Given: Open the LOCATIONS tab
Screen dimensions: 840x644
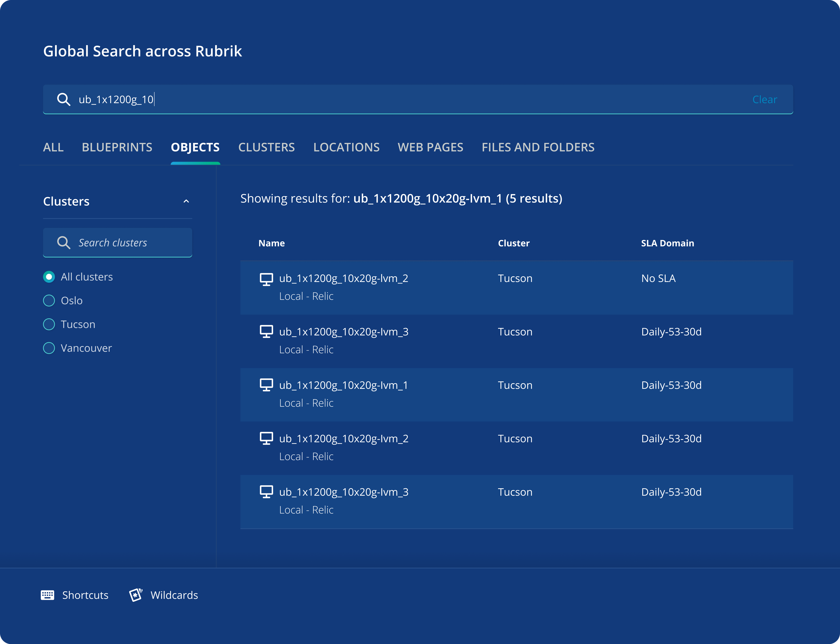Looking at the screenshot, I should click(x=347, y=147).
